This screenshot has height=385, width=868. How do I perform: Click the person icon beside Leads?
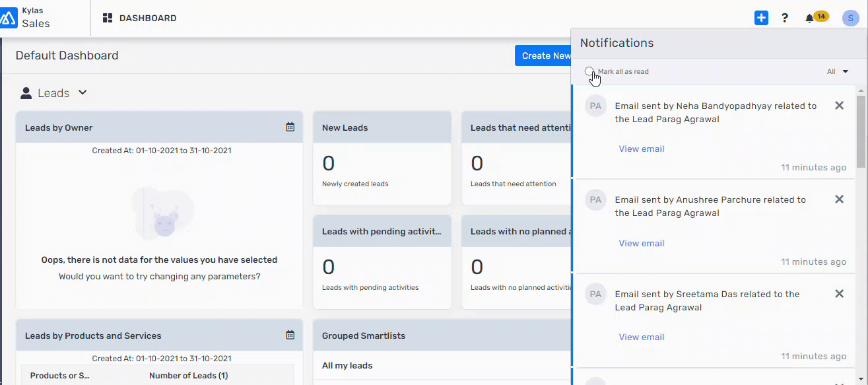(x=26, y=93)
